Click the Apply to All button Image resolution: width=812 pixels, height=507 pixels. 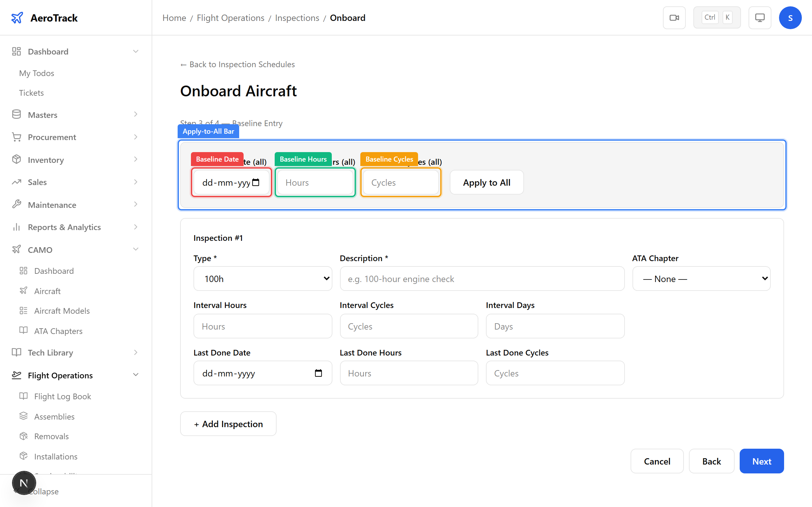pyautogui.click(x=486, y=182)
